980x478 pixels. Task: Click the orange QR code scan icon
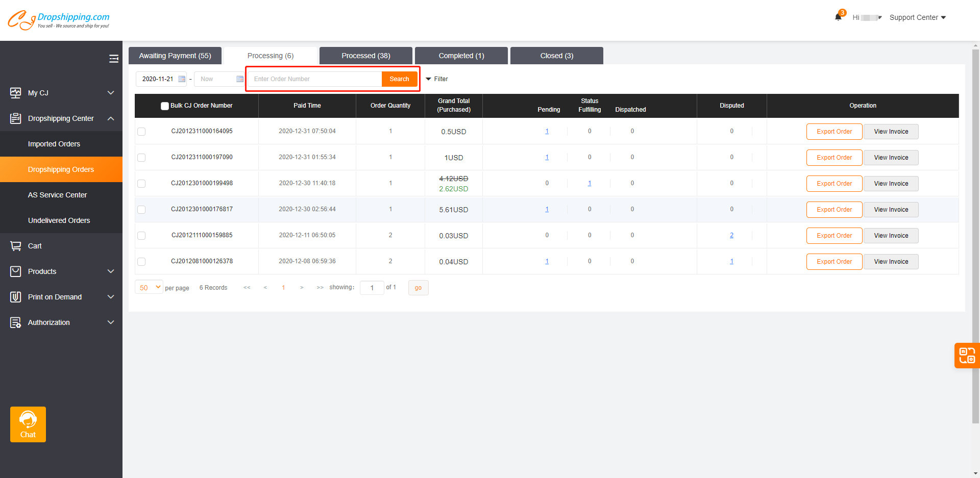pyautogui.click(x=967, y=355)
